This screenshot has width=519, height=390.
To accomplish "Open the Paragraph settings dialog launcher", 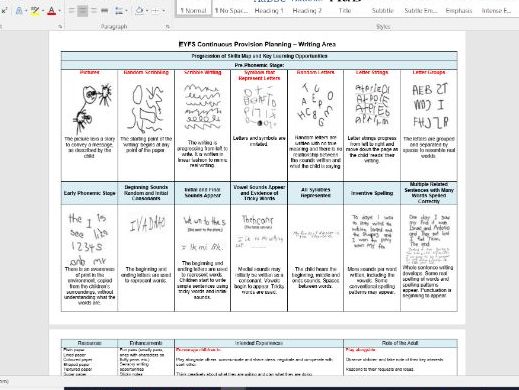I will point(168,26).
